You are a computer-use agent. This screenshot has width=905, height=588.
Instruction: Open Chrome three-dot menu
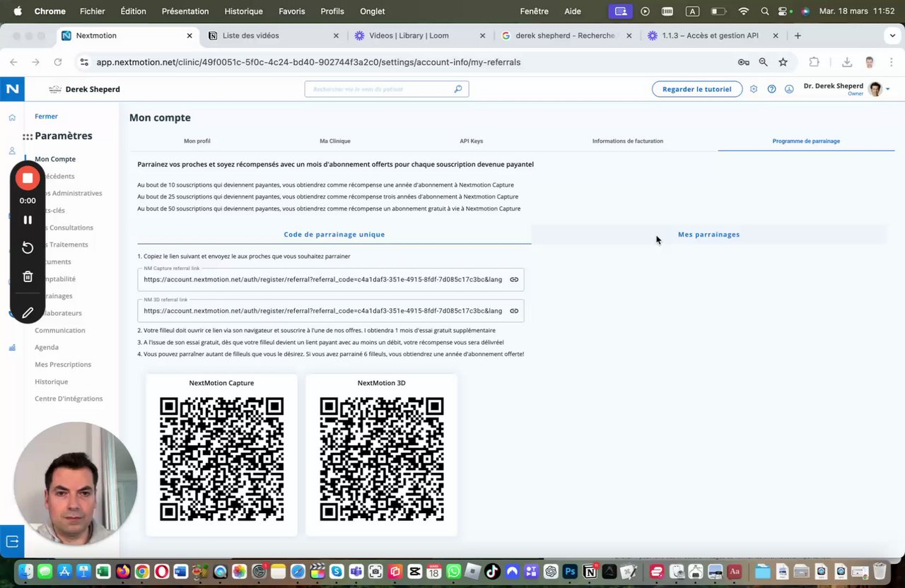click(x=891, y=62)
